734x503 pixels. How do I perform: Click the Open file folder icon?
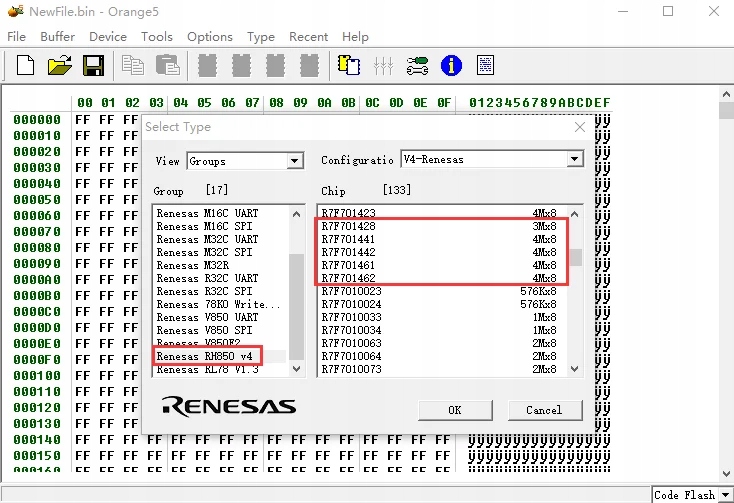click(x=60, y=66)
